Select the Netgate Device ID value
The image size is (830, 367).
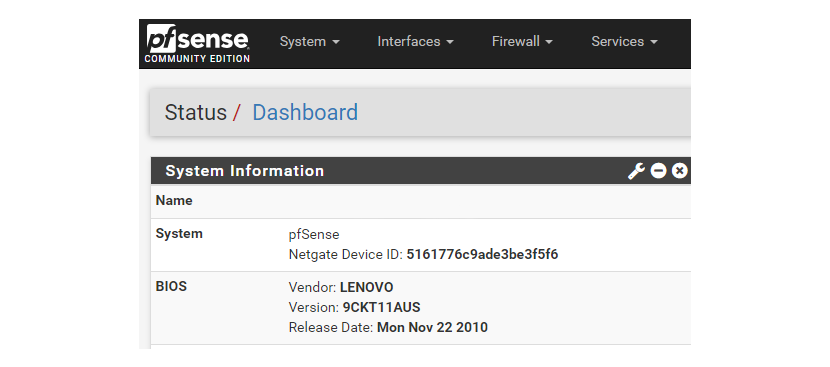pyautogui.click(x=482, y=255)
